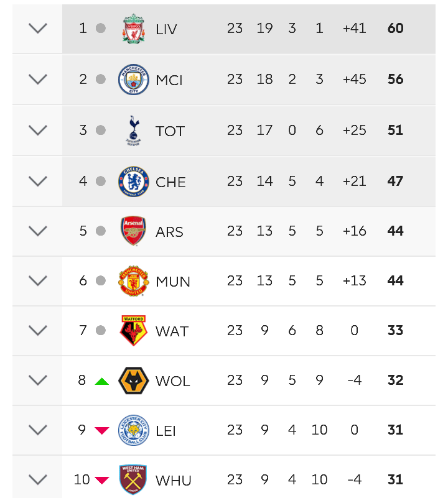Screen dimensions: 448x498
Task: Click the Chelsea lion crest
Action: point(134,182)
